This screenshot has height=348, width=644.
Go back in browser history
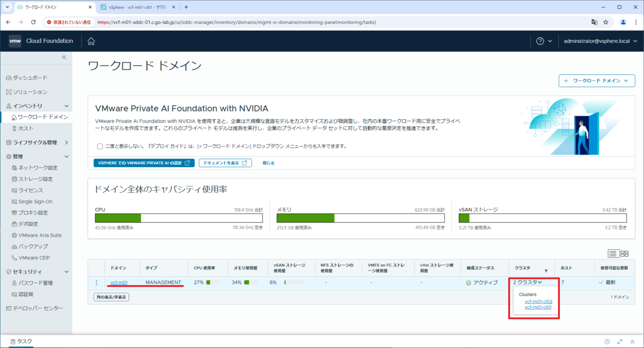tap(8, 22)
